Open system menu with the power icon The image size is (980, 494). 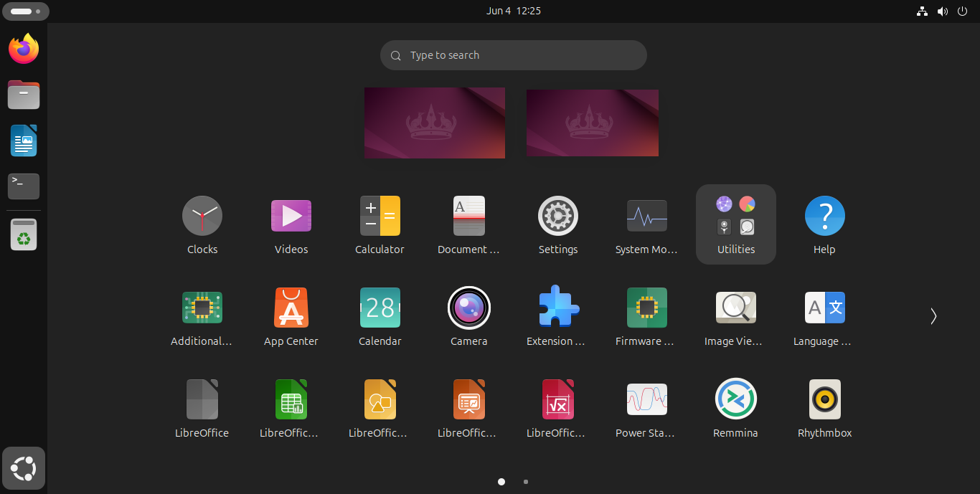pyautogui.click(x=962, y=11)
